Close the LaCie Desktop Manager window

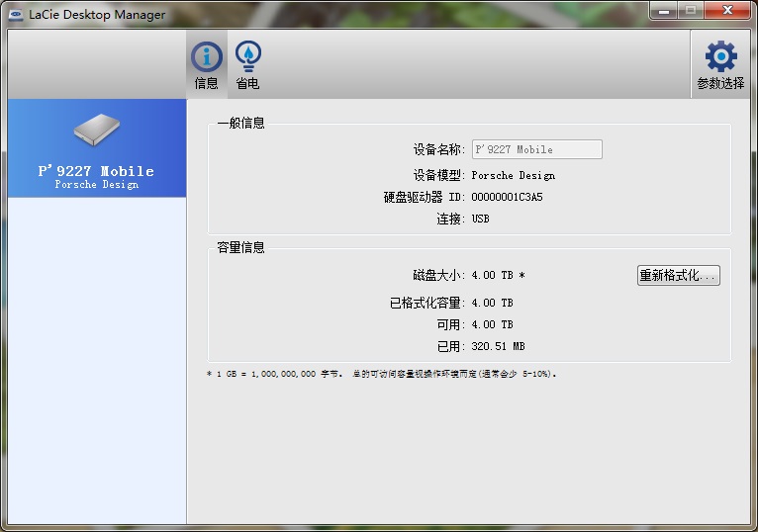click(727, 10)
